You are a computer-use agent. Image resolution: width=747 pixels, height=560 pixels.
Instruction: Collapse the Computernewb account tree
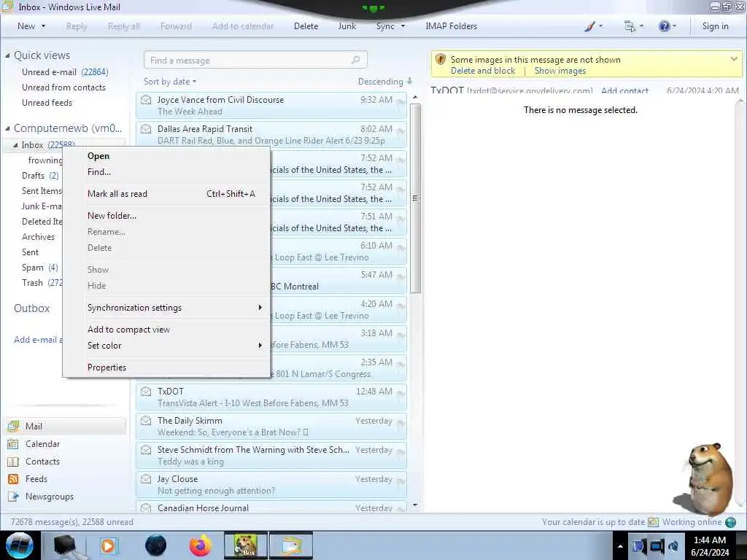point(7,128)
